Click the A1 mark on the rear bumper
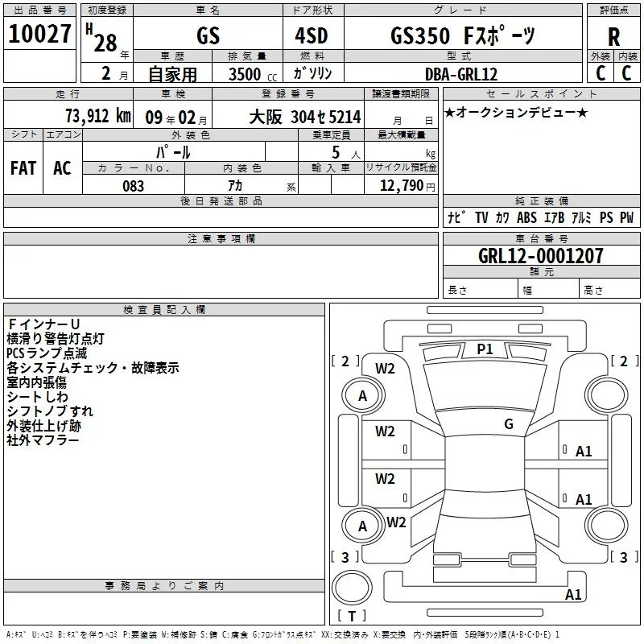 pyautogui.click(x=573, y=595)
